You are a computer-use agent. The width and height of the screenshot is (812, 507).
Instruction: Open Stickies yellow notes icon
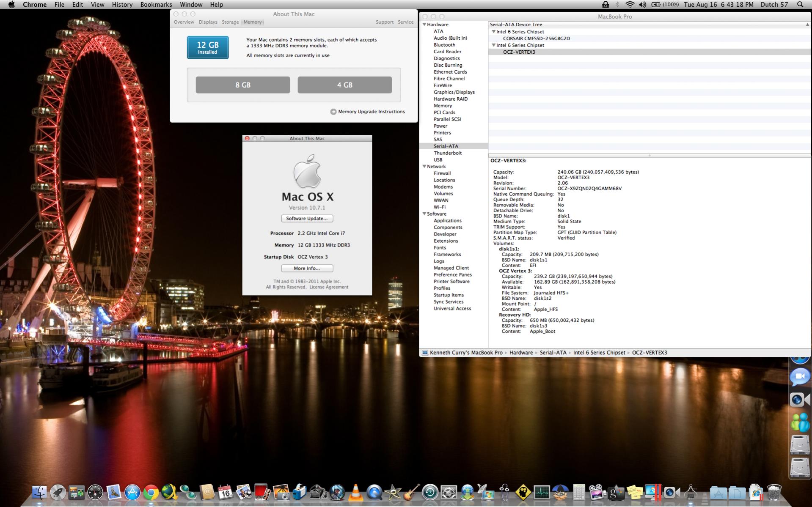634,493
